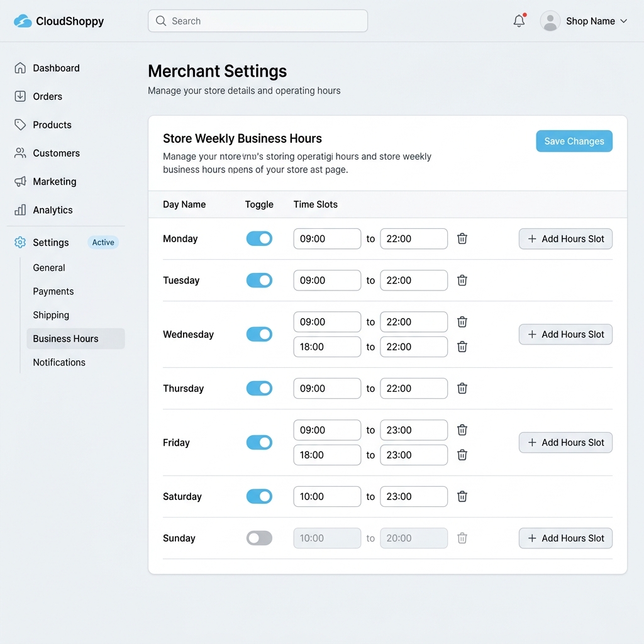The image size is (644, 644).
Task: Delete Saturday's time slot via trash icon
Action: pos(462,496)
